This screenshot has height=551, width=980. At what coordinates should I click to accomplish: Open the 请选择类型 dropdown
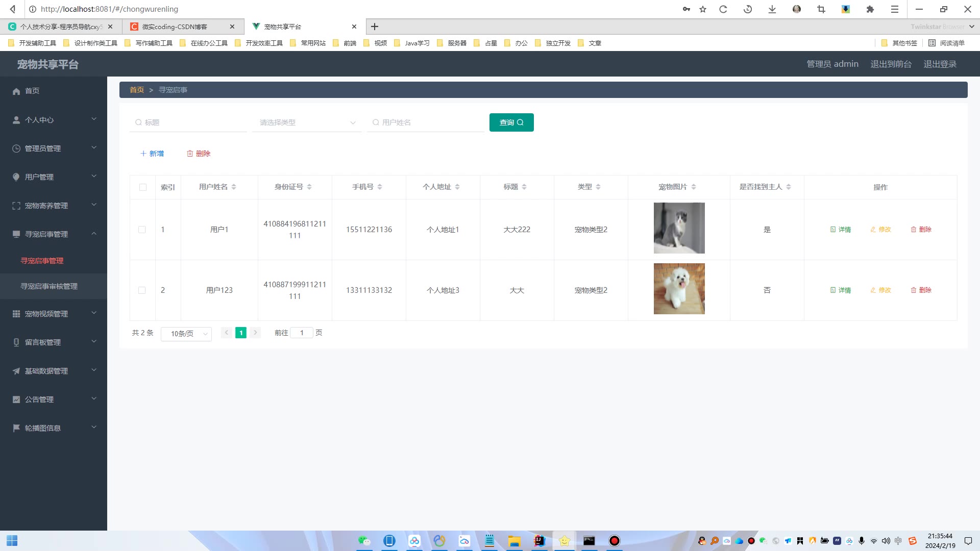pos(307,122)
